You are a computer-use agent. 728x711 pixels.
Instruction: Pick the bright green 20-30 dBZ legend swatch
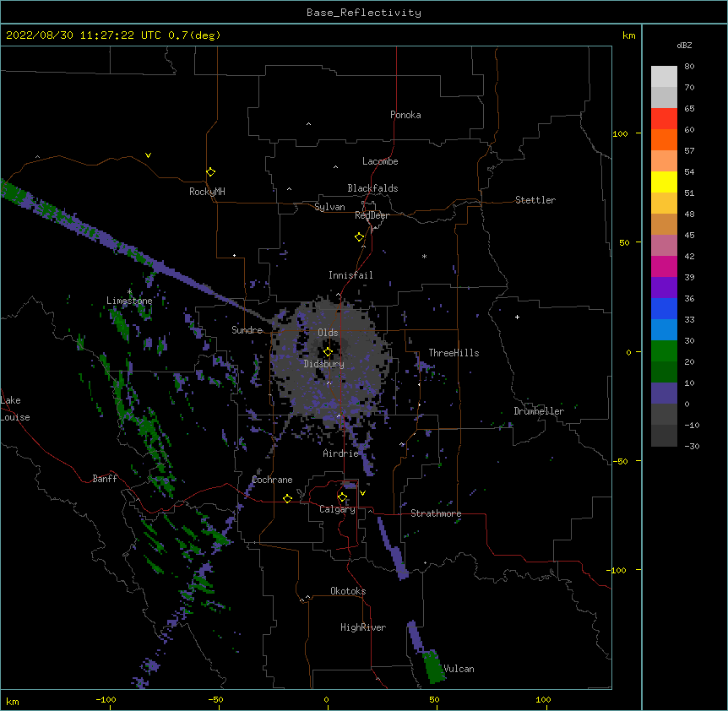click(664, 351)
